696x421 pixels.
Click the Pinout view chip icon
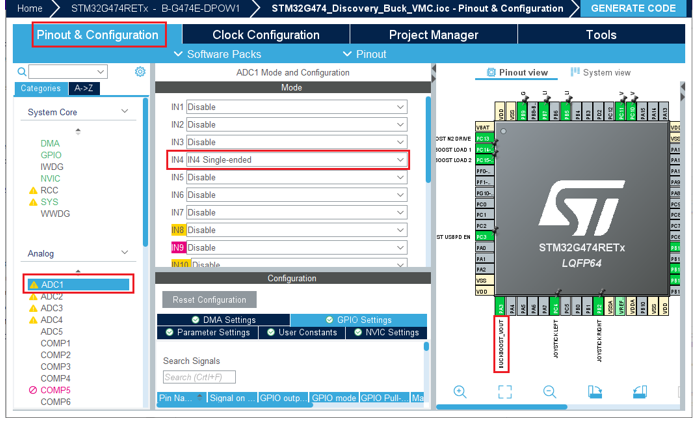click(x=491, y=72)
